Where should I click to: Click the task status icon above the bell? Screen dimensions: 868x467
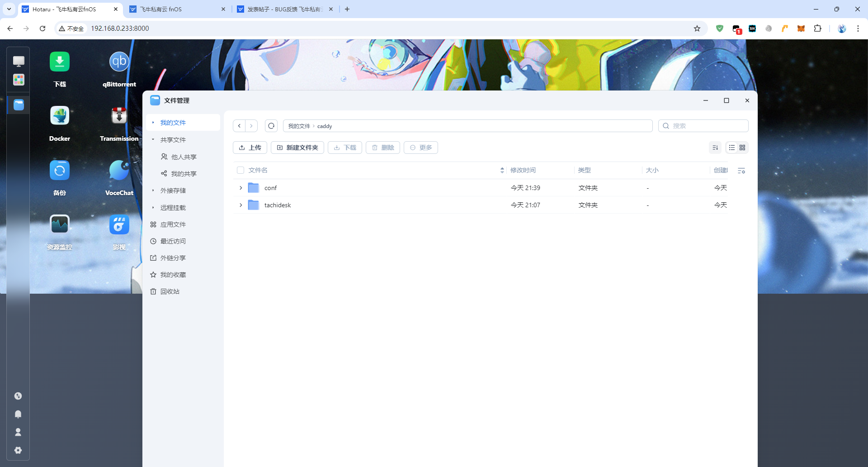pos(18,396)
